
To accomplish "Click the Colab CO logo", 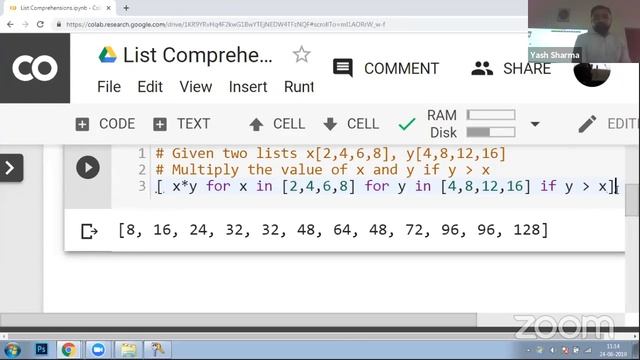I will coord(35,68).
